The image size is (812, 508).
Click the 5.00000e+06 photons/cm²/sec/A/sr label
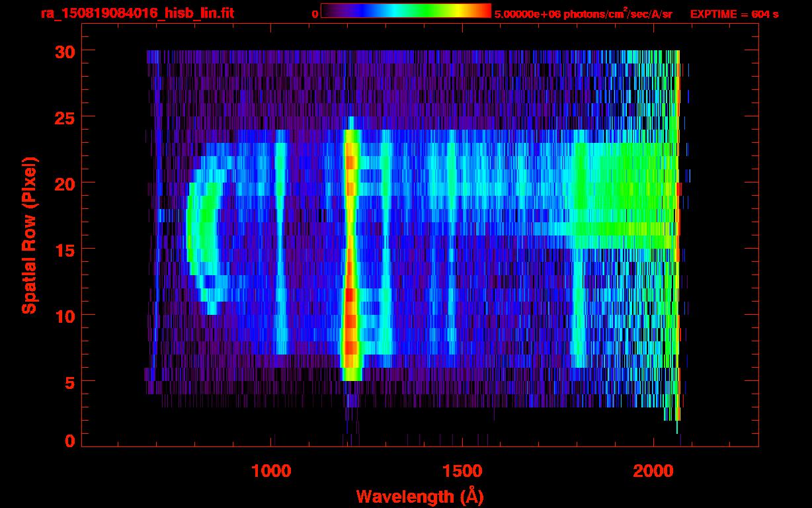pyautogui.click(x=583, y=13)
